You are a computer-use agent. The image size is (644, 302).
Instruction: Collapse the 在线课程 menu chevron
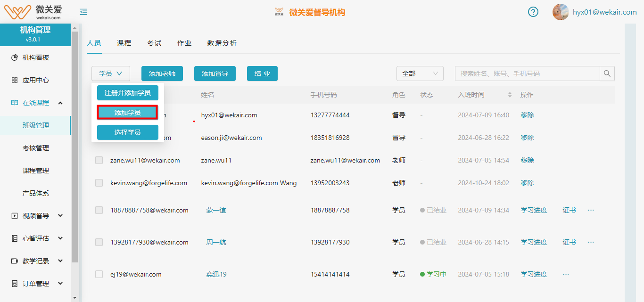(60, 103)
